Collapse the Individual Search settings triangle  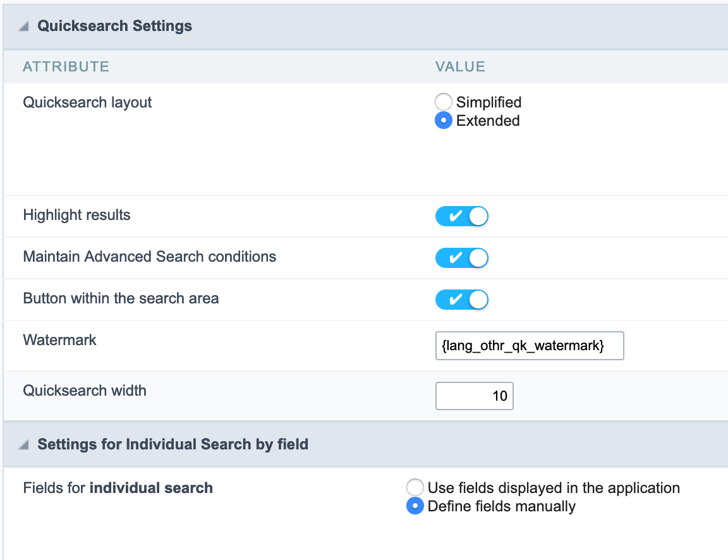pos(24,445)
